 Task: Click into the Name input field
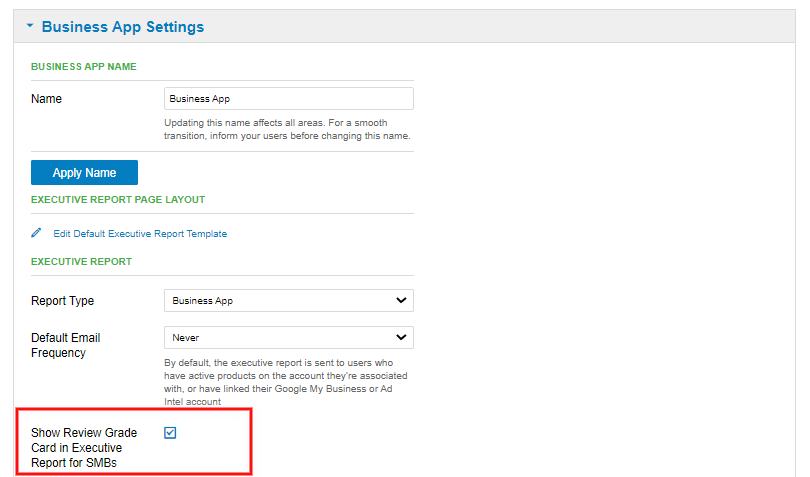289,99
